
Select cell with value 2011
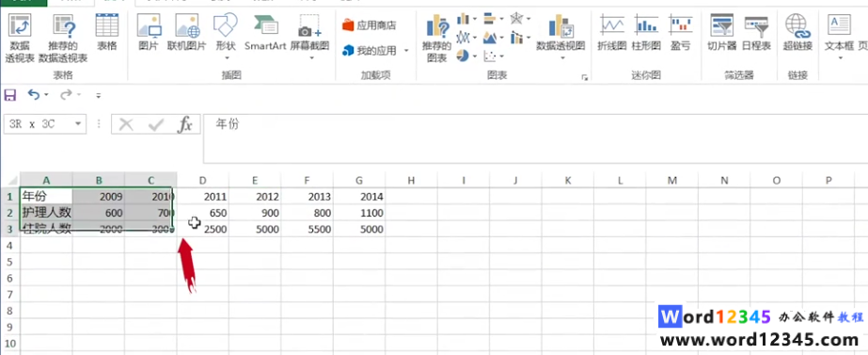tap(202, 197)
